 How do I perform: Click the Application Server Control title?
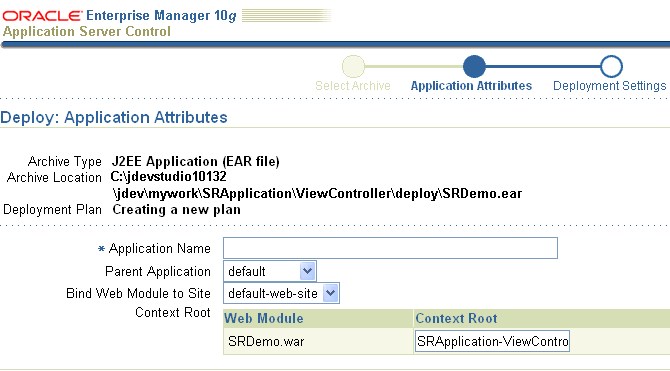click(87, 32)
